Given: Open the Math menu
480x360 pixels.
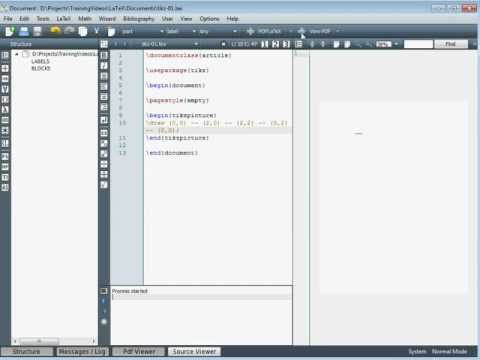Looking at the screenshot, I should (85, 19).
